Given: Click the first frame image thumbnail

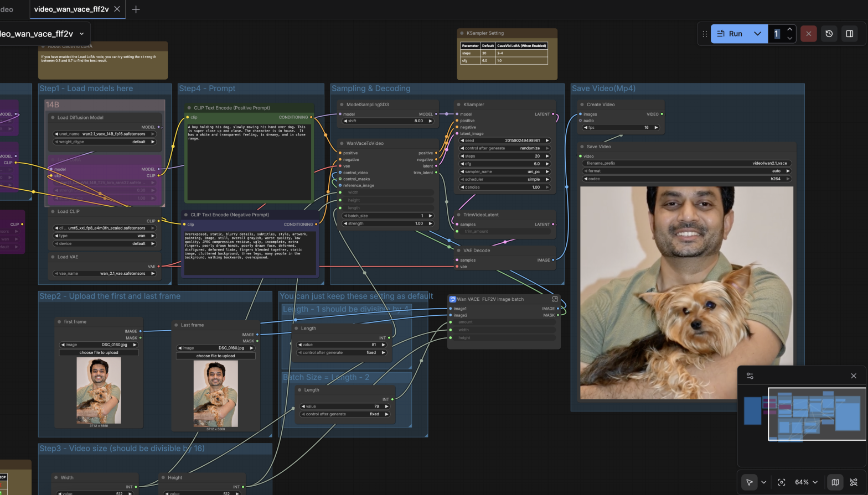Looking at the screenshot, I should (99, 390).
